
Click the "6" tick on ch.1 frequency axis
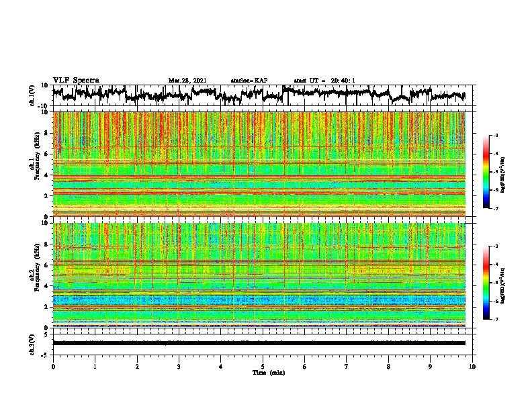pyautogui.click(x=47, y=154)
